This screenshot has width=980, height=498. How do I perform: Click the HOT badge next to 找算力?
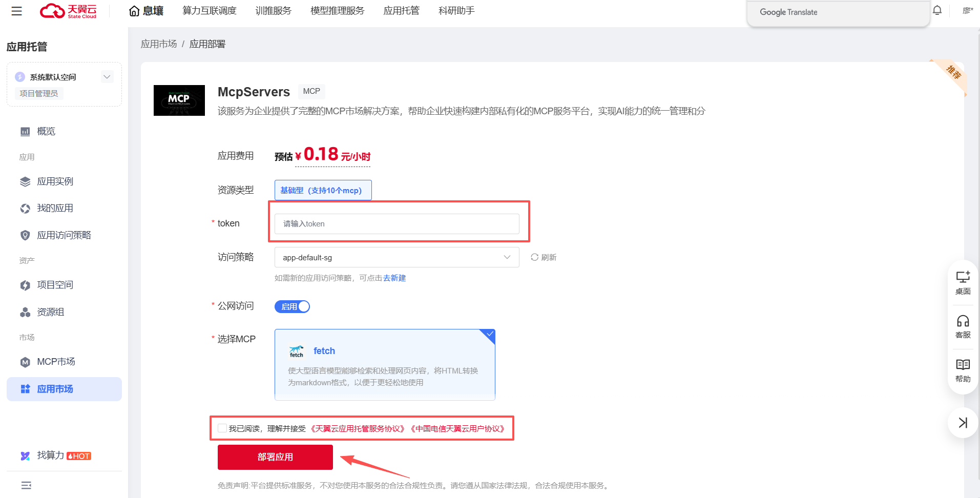point(79,456)
